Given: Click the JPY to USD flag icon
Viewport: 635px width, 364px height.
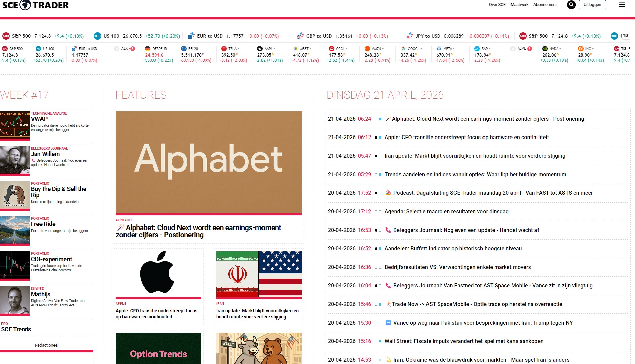Looking at the screenshot, I should pyautogui.click(x=410, y=36).
